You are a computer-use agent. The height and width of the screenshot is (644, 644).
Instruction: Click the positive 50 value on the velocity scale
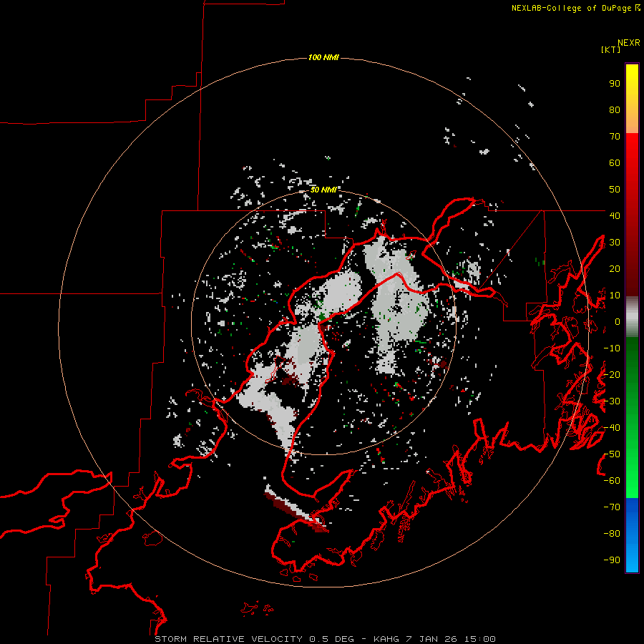(615, 190)
